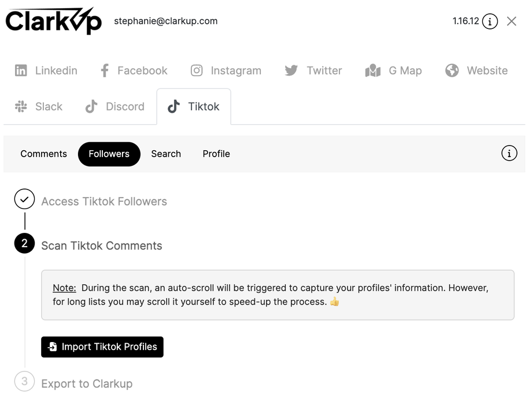Image resolution: width=532 pixels, height=416 pixels.
Task: Expand the Access Tiktok Followers step
Action: pos(104,202)
